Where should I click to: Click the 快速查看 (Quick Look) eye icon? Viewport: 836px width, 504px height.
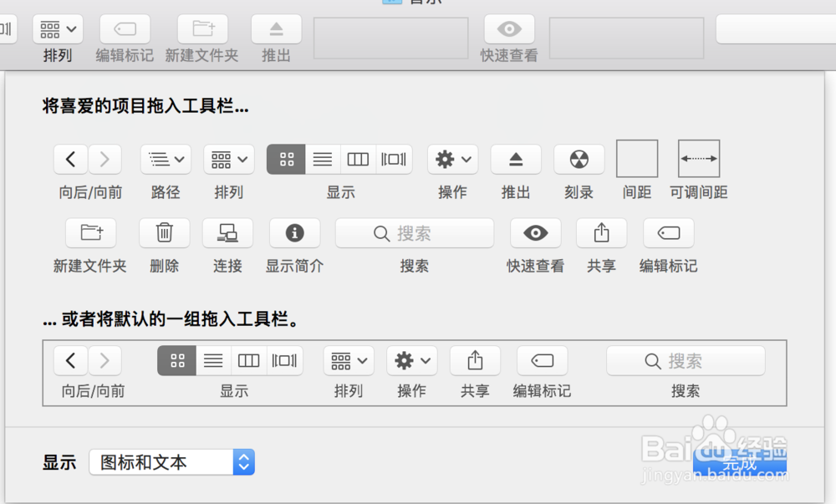click(x=535, y=233)
